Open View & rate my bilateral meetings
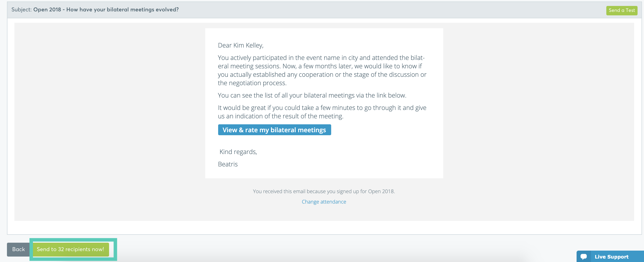Viewport: 644px width, 262px height. 274,130
